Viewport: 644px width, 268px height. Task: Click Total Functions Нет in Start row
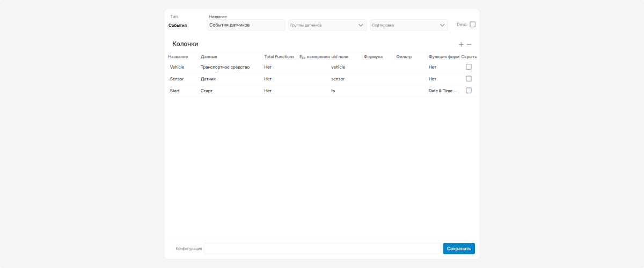(268, 91)
